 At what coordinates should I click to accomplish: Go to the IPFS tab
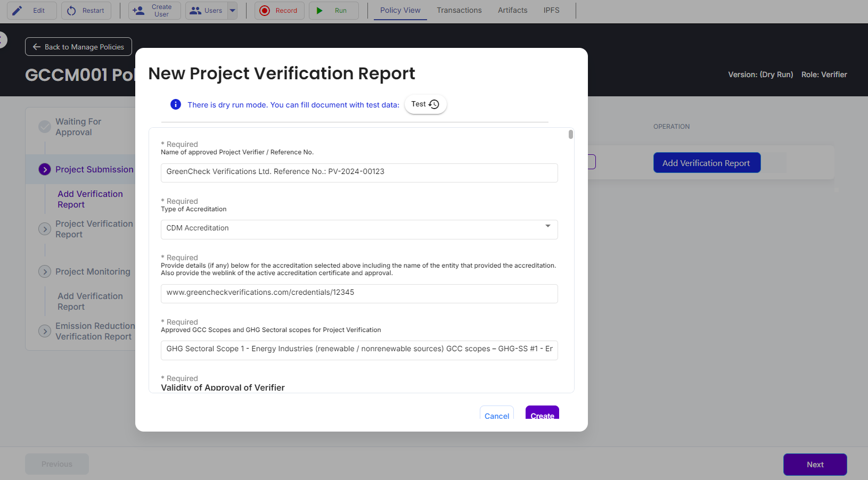coord(551,10)
